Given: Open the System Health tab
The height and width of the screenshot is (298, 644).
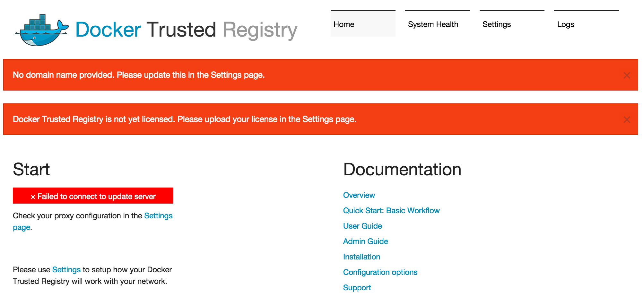Looking at the screenshot, I should tap(433, 24).
